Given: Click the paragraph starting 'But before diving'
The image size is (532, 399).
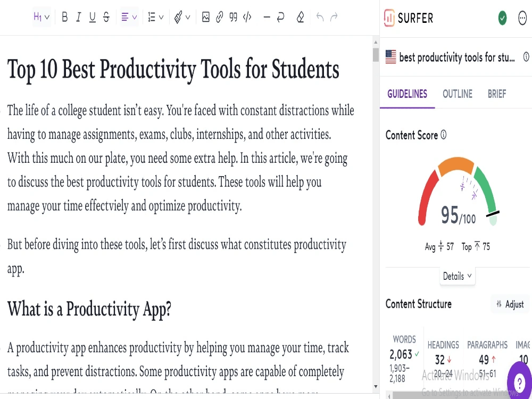Looking at the screenshot, I should point(177,256).
